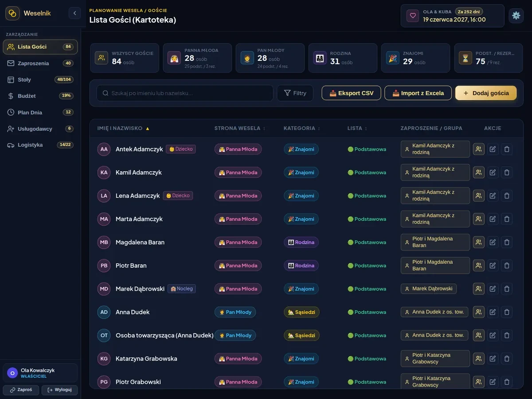
Task: Delete Anna Dudek with trash icon
Action: [507, 312]
